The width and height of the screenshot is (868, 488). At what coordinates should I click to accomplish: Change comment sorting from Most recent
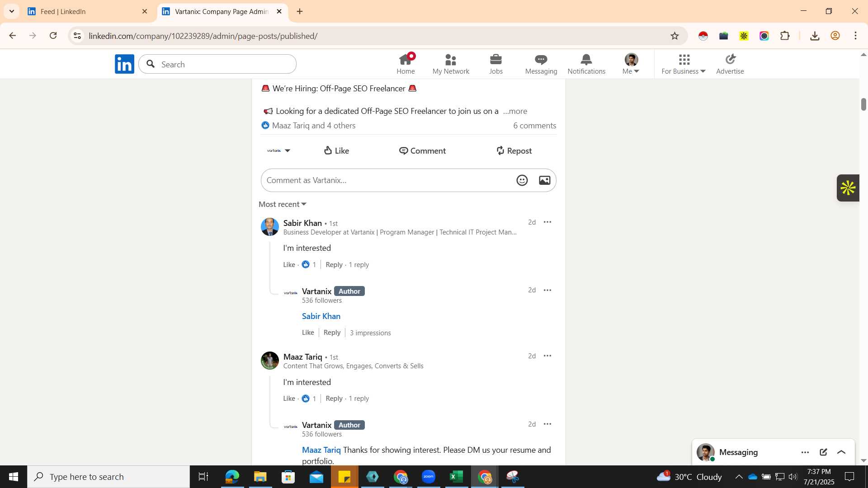283,204
